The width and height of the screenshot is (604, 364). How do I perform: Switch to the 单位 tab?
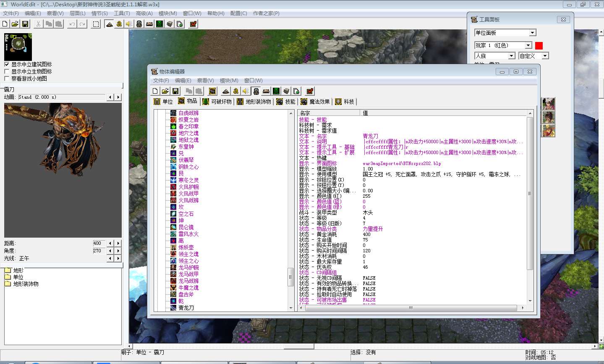click(163, 102)
